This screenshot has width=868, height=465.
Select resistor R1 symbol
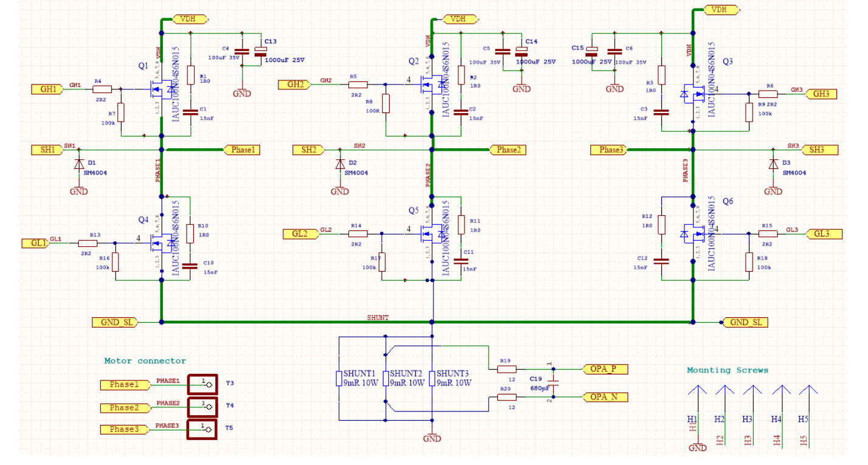pos(190,75)
